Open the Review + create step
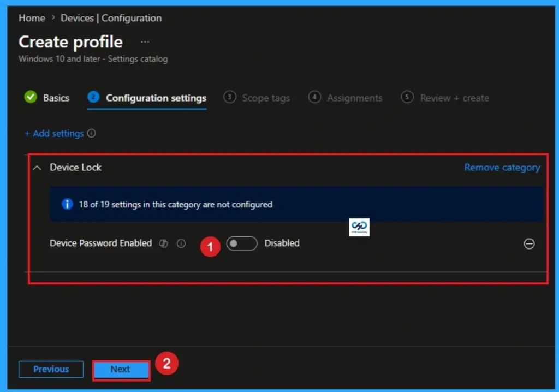This screenshot has height=392, width=559. 445,98
